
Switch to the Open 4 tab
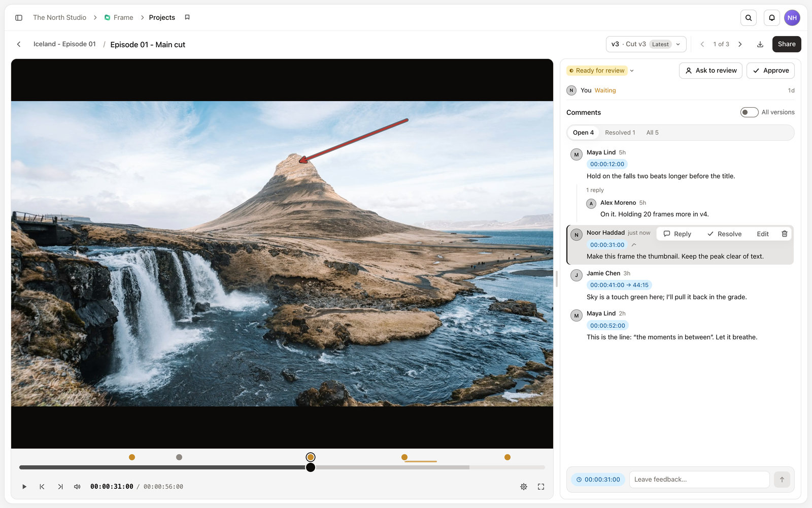coord(583,133)
